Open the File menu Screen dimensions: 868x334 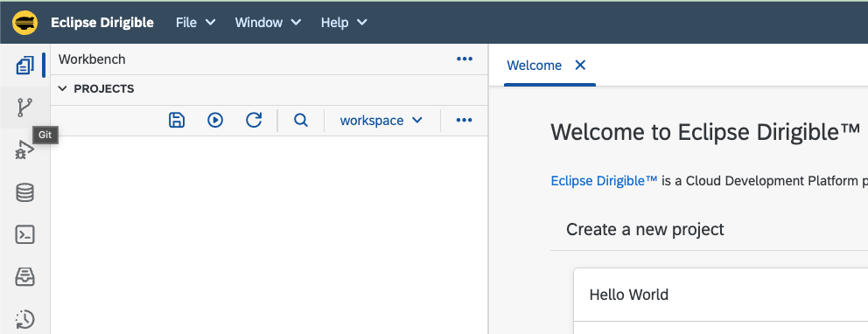[195, 23]
